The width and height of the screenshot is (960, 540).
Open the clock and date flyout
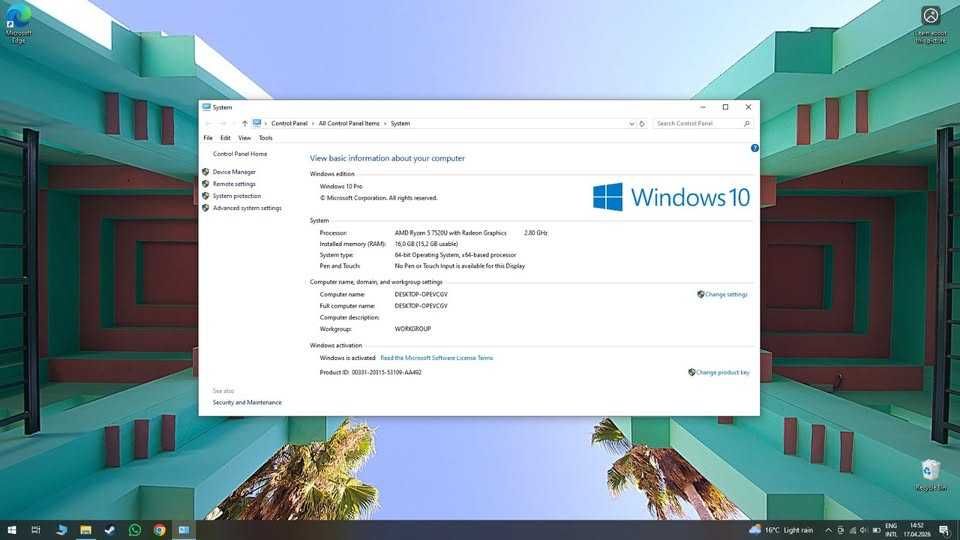click(917, 530)
